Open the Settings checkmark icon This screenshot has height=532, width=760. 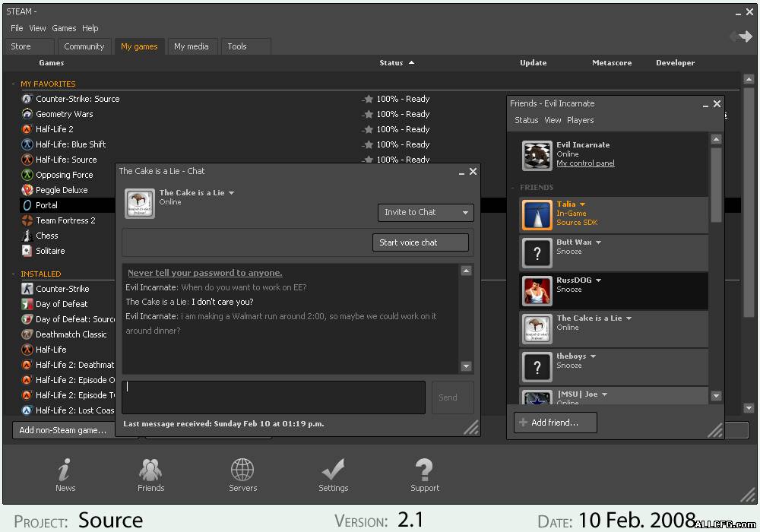[x=333, y=469]
